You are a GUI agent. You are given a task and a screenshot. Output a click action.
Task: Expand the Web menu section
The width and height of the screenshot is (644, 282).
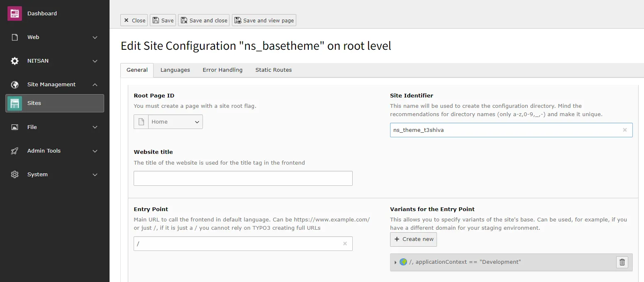[x=95, y=37]
